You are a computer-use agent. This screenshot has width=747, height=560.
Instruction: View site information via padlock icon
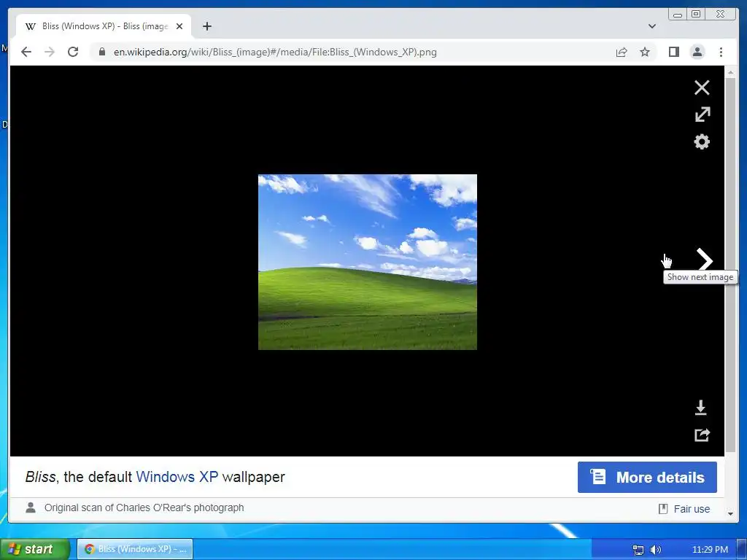(x=102, y=52)
